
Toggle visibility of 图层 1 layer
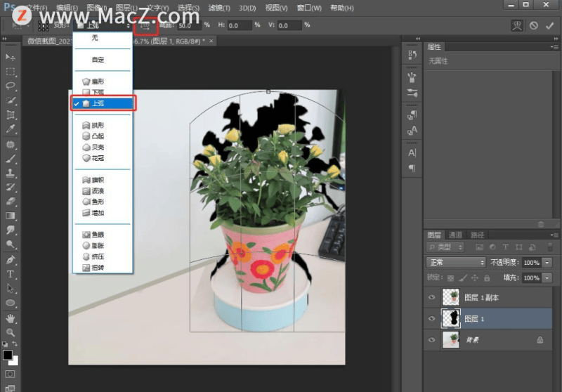pyautogui.click(x=432, y=319)
